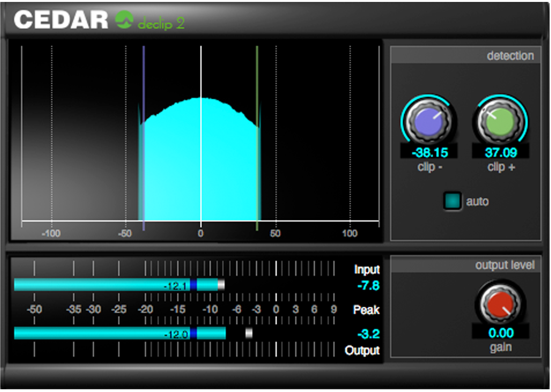The width and height of the screenshot is (551, 392).
Task: Click the cyan histogram waveform display
Action: pyautogui.click(x=199, y=159)
